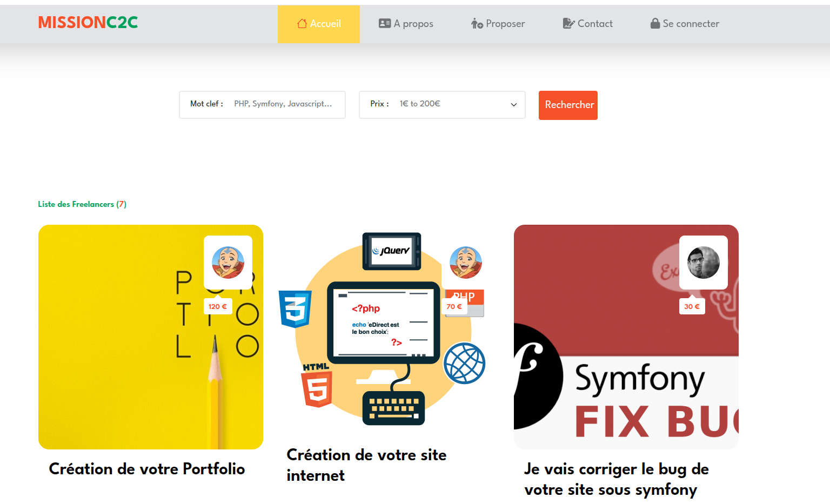This screenshot has width=830, height=504.
Task: Click the edit pen icon beside Contact
Action: point(568,23)
